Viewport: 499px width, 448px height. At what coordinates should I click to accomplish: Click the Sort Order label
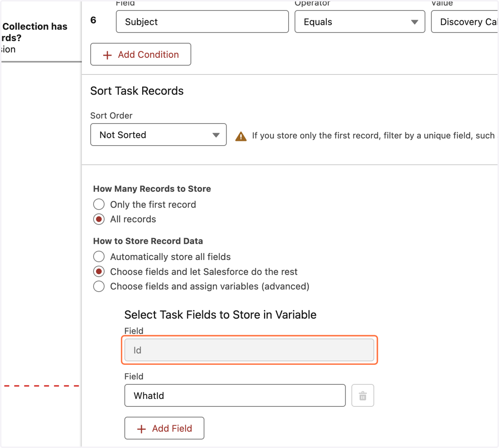[111, 116]
